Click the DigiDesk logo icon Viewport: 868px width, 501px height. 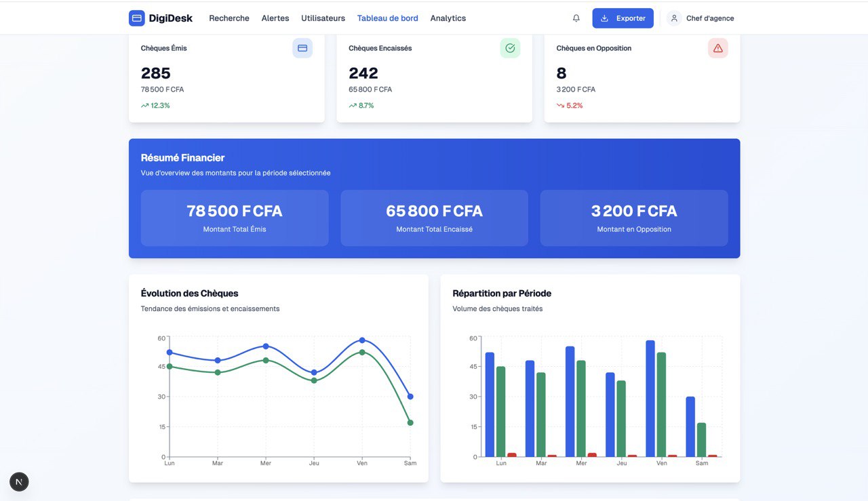point(137,18)
